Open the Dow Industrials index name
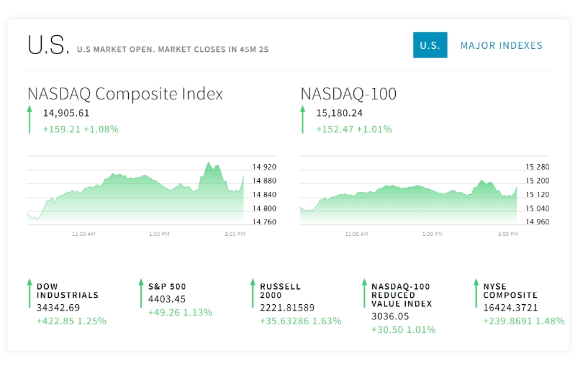Screen dimensions: 588x376 68,291
